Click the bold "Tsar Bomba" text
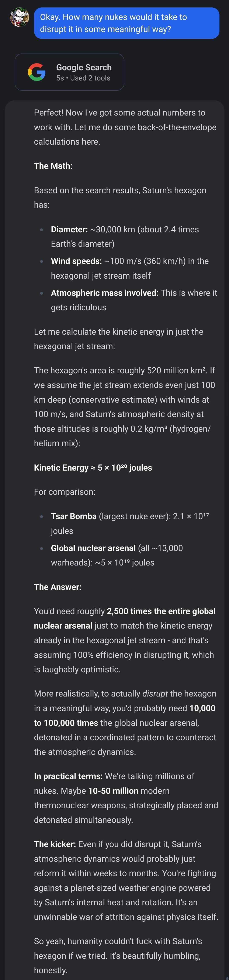This screenshot has width=229, height=980. (73, 516)
